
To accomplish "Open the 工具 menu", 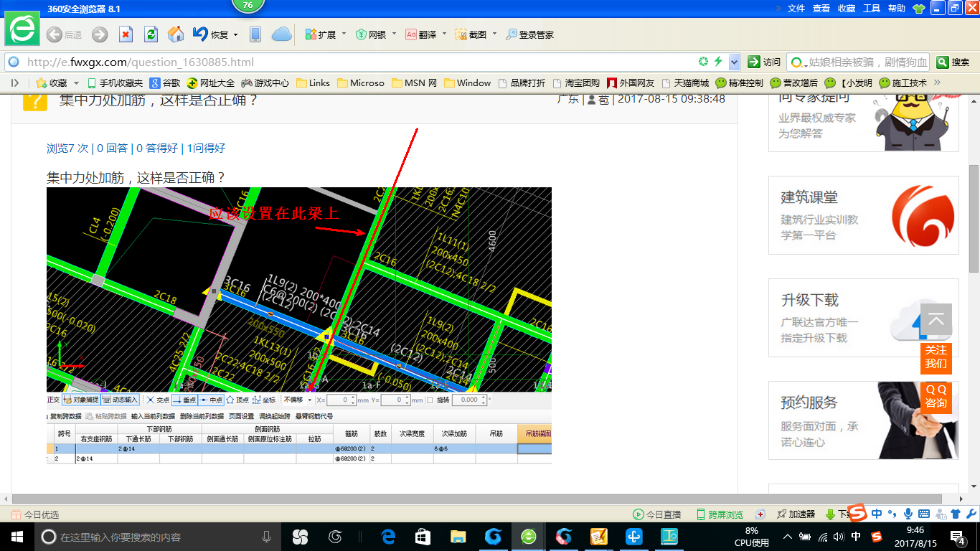I will point(872,9).
